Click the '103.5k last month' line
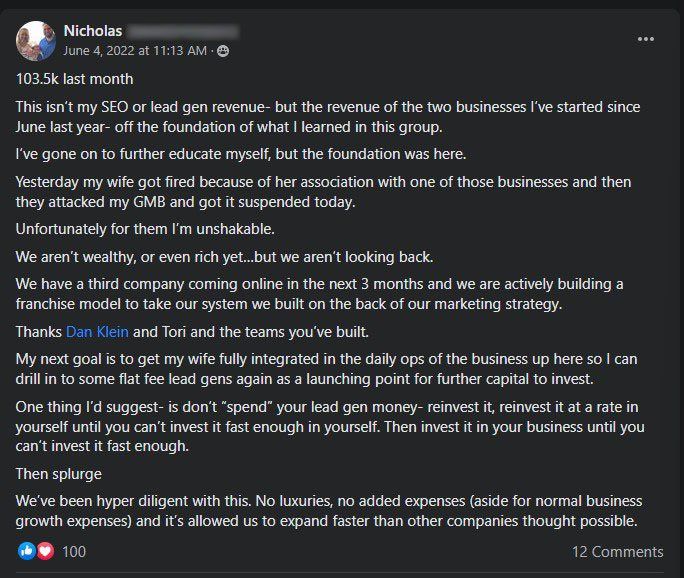Viewport: 684px width, 578px height. click(x=75, y=79)
